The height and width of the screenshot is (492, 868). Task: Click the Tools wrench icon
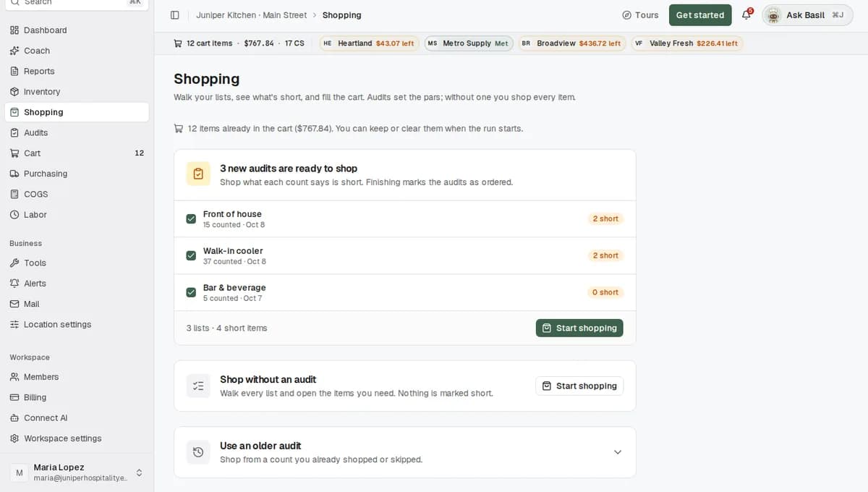click(x=14, y=263)
